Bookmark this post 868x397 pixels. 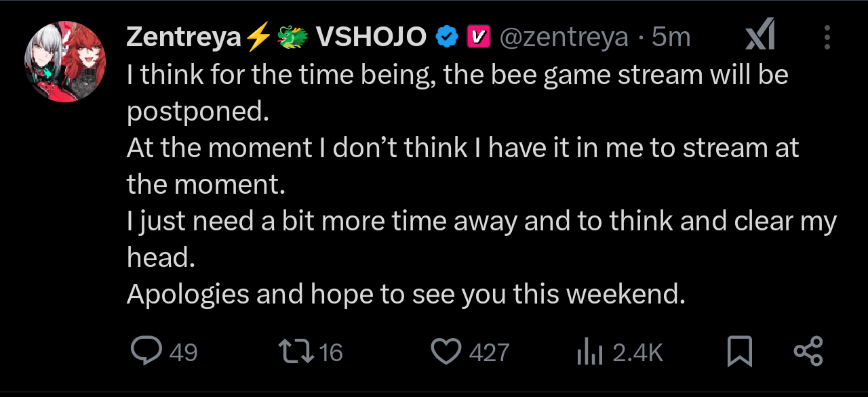coord(739,351)
